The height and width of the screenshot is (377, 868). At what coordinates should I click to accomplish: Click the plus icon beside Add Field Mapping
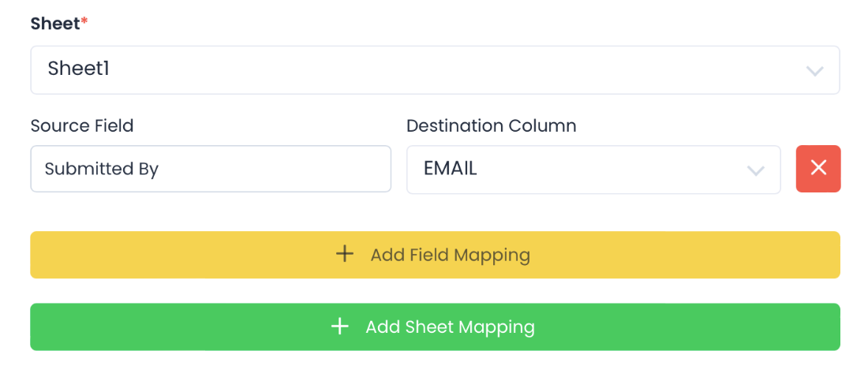(345, 254)
